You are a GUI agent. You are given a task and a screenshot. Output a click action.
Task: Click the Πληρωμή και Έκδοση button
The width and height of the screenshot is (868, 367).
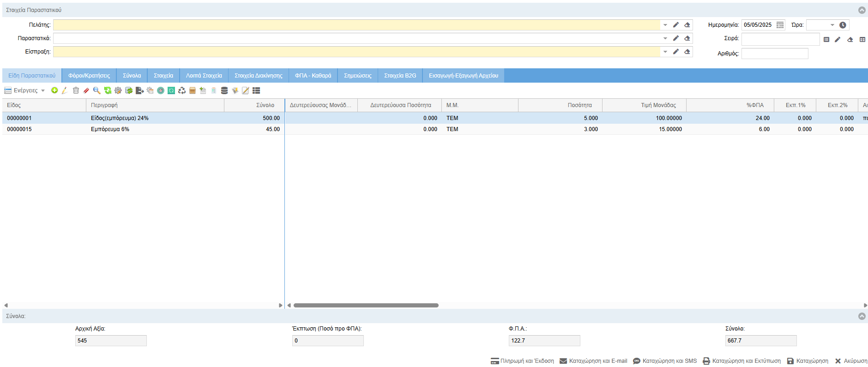522,361
